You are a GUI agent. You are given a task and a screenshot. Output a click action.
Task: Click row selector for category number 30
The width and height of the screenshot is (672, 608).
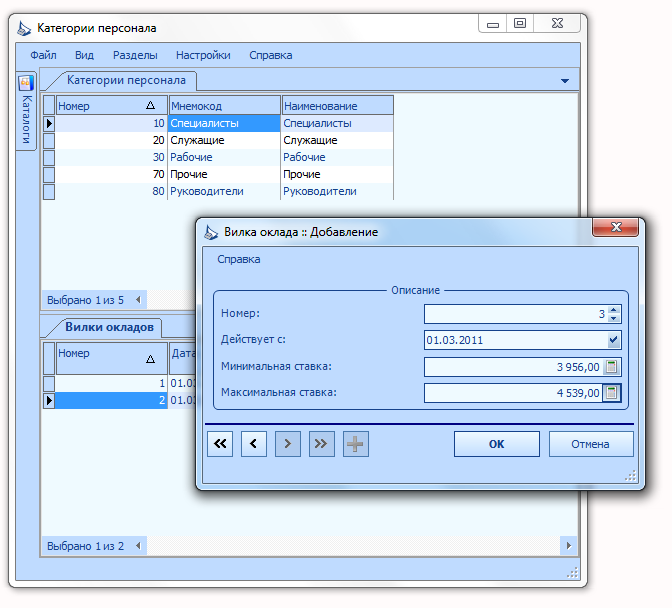(49, 157)
